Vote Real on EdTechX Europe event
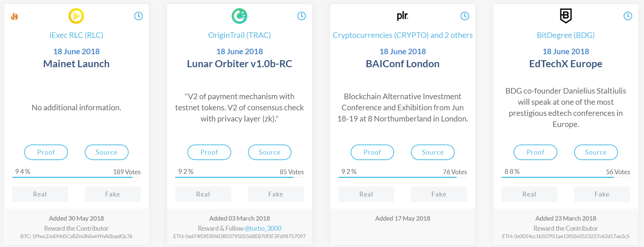Screen dimensions: 644x247 tap(529, 194)
